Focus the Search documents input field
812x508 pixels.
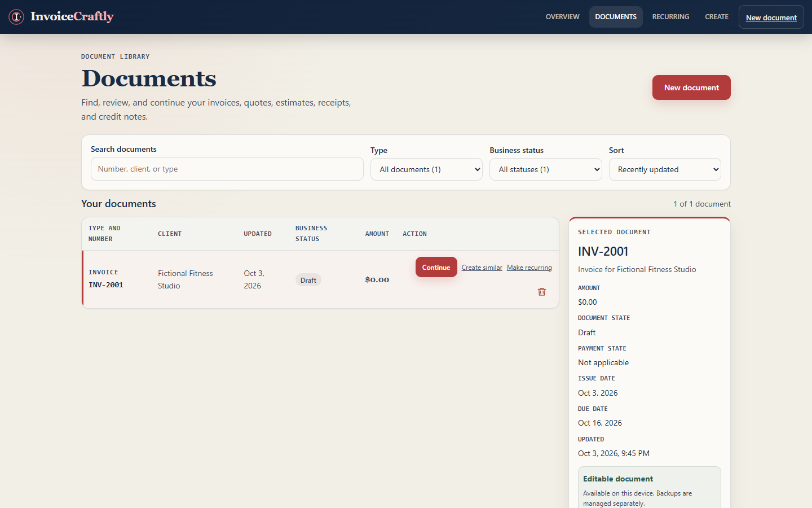click(x=227, y=169)
